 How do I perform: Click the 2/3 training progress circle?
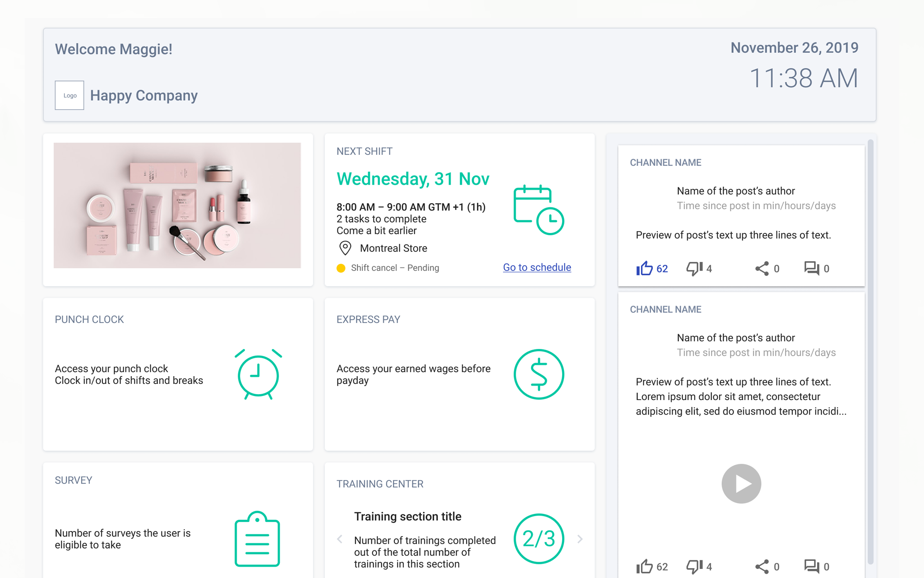tap(539, 539)
